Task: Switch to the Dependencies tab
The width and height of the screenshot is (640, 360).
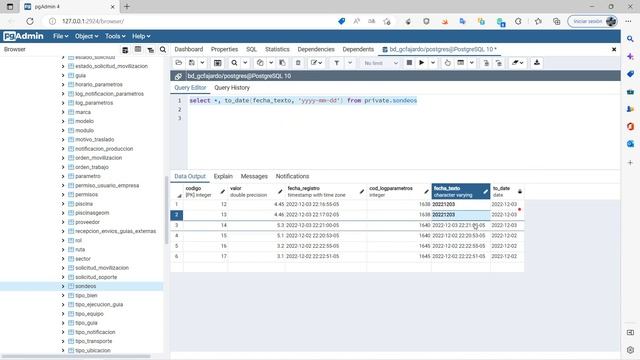Action: (x=316, y=49)
